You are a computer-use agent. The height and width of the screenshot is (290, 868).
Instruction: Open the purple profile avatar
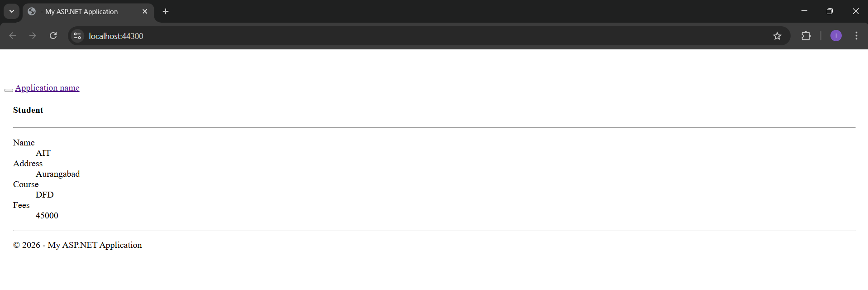(836, 36)
